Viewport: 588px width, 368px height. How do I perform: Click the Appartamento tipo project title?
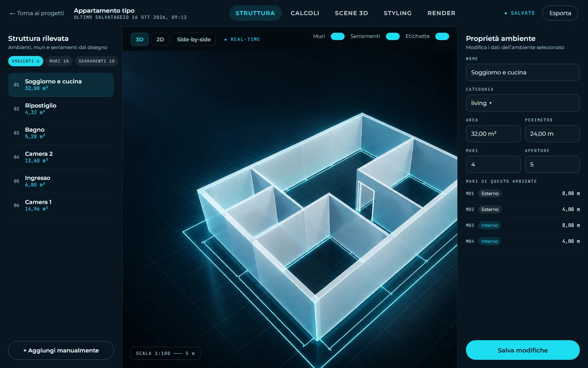(104, 10)
